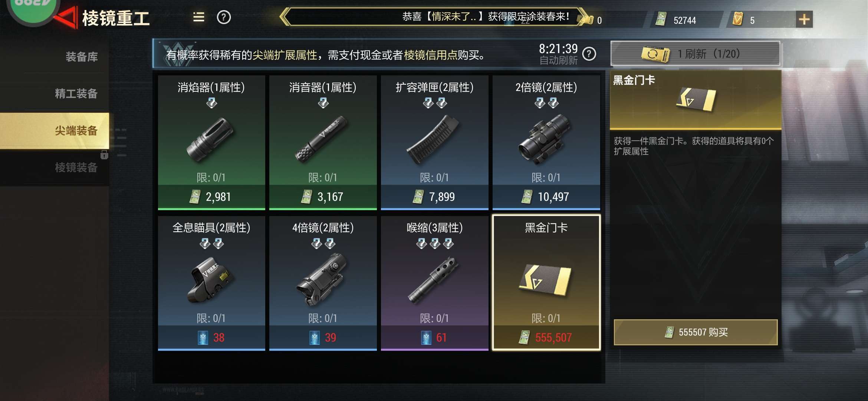Choose the 喉缩(3属性) choke card
Screen dimensions: 868x401
pos(434,283)
